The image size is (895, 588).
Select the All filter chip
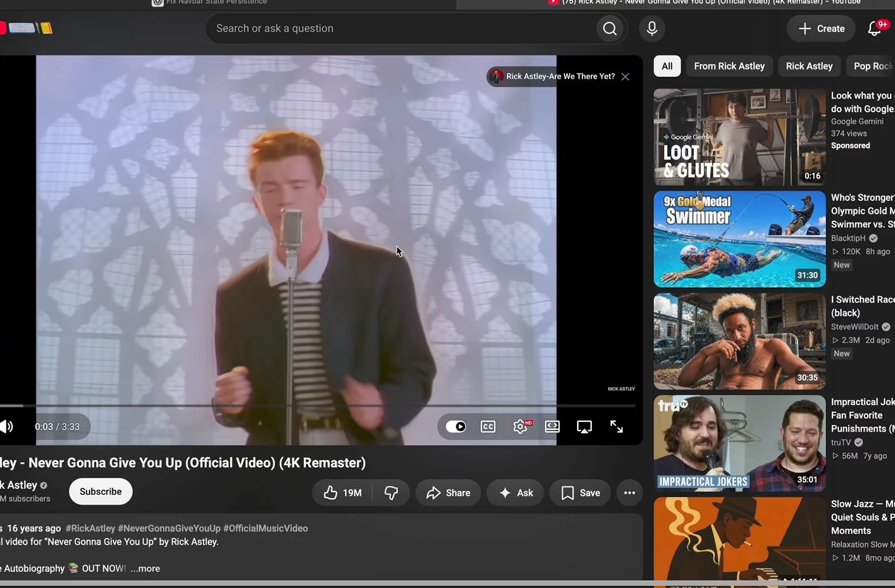(x=667, y=66)
